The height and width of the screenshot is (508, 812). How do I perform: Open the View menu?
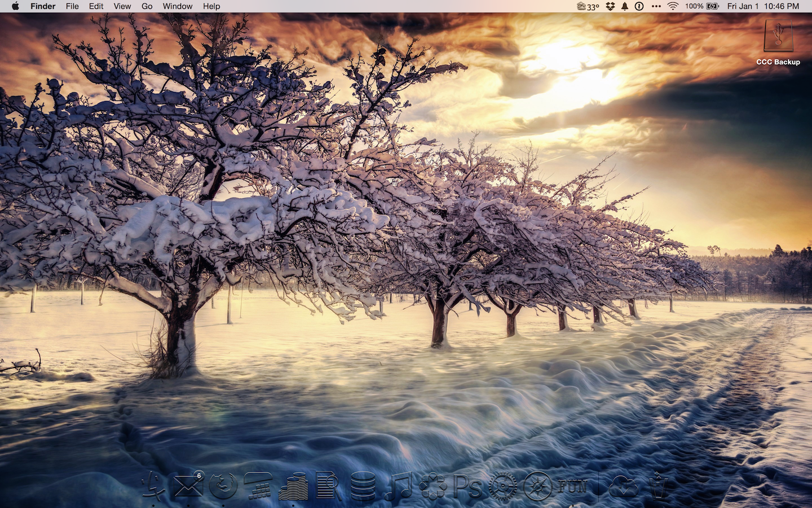(x=122, y=6)
